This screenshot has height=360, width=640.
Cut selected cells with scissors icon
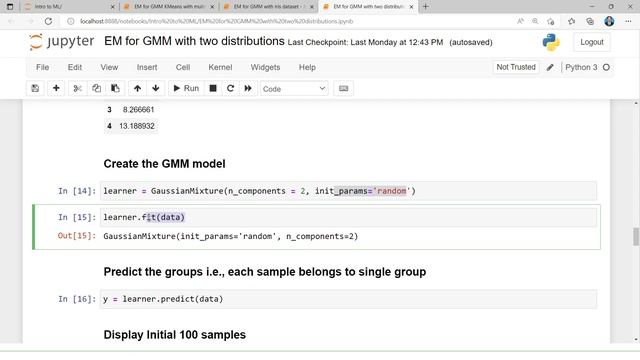[78, 89]
